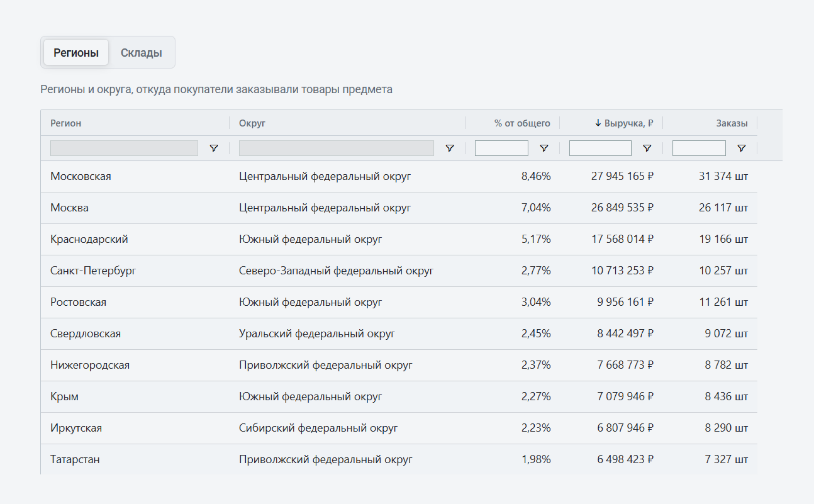Focus the Регион filter text field
The width and height of the screenshot is (814, 504).
coord(124,148)
